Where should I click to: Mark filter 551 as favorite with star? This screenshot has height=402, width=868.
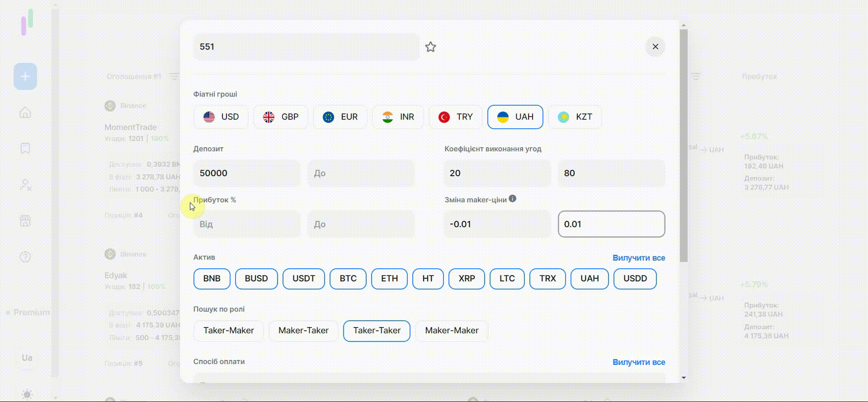(430, 47)
